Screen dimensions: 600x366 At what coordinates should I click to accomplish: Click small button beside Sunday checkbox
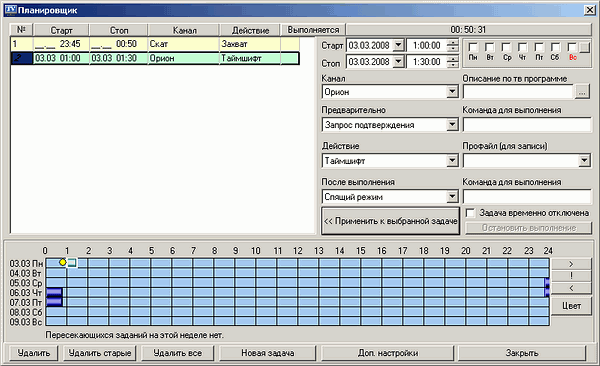pos(584,47)
